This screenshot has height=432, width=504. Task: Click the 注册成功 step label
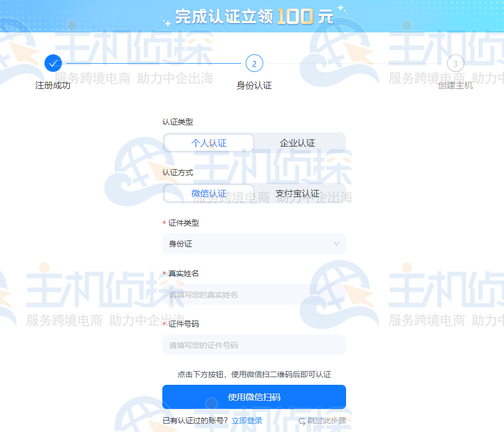click(x=53, y=86)
